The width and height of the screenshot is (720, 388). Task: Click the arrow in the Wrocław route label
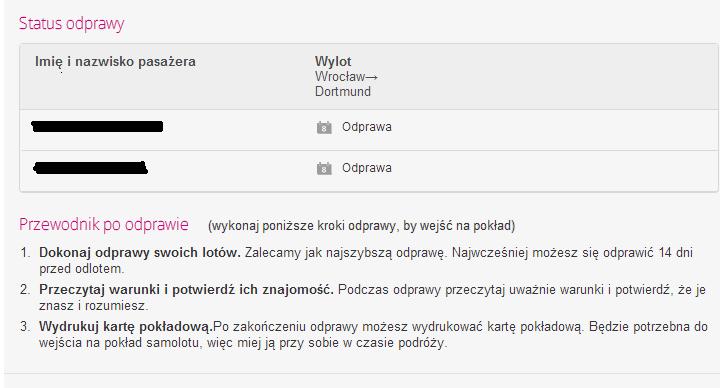click(x=372, y=77)
